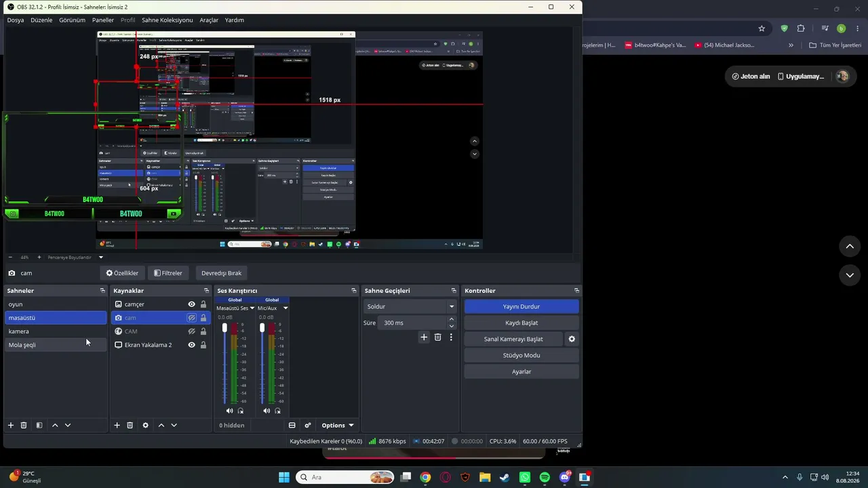Viewport: 868px width, 488px height.
Task: Open Ayarlar settings button
Action: click(x=521, y=371)
